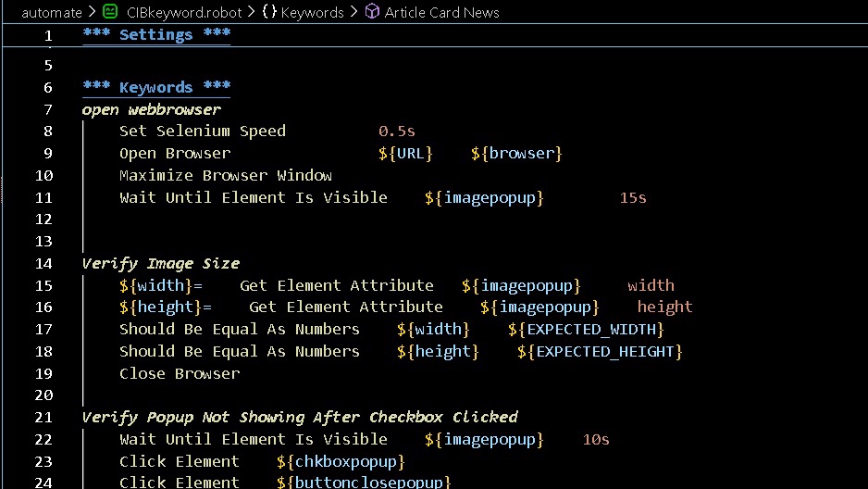Screen dimensions: 868x489
Task: Place cursor on open webbrowser keyword name
Action: (151, 109)
